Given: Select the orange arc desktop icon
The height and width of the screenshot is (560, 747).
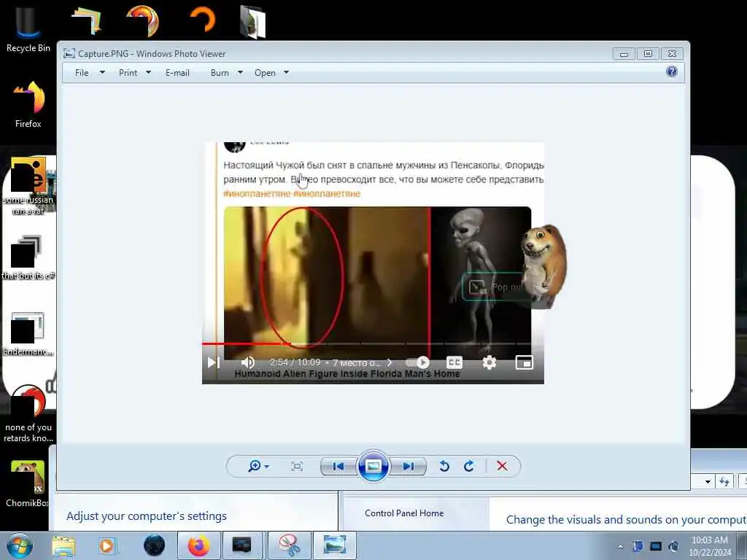Looking at the screenshot, I should pos(203,20).
